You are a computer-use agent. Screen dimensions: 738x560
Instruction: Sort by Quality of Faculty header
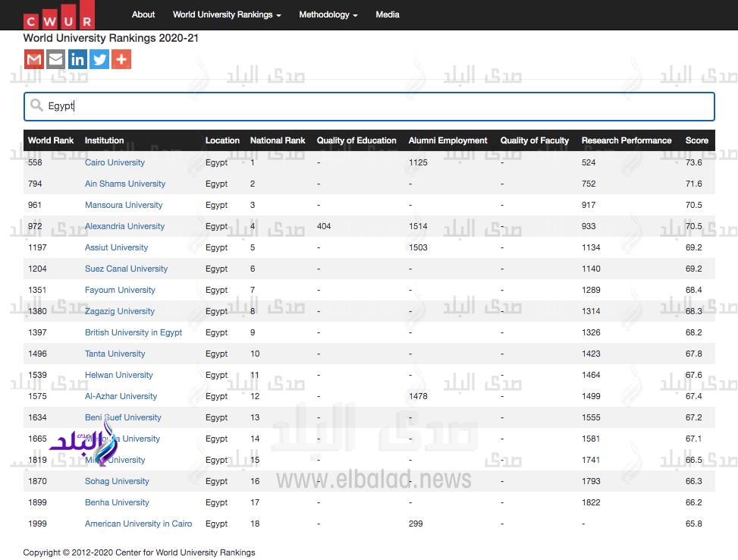point(534,140)
